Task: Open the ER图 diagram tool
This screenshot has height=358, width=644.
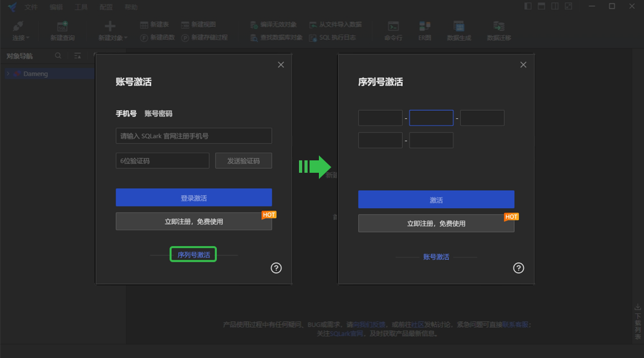Action: pos(425,31)
